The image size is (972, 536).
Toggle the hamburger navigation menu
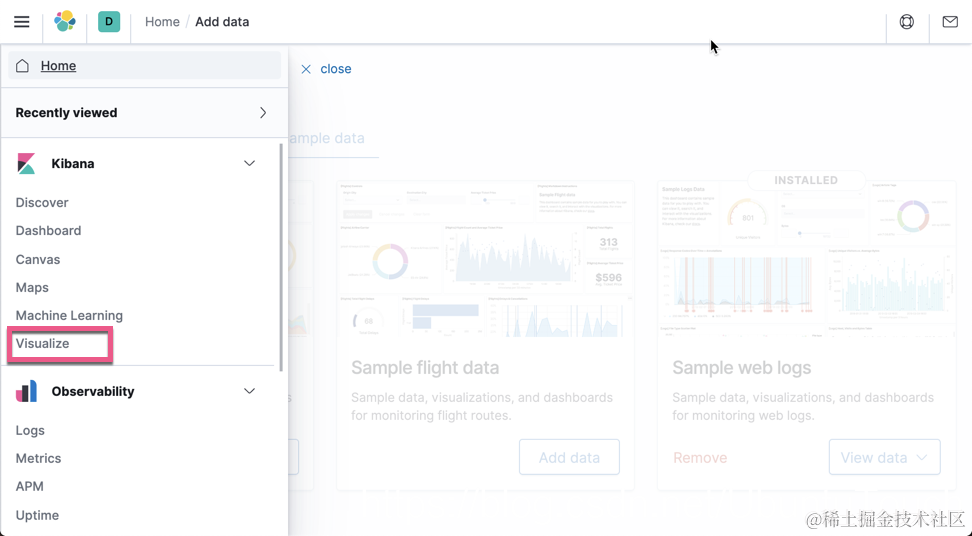click(x=22, y=22)
